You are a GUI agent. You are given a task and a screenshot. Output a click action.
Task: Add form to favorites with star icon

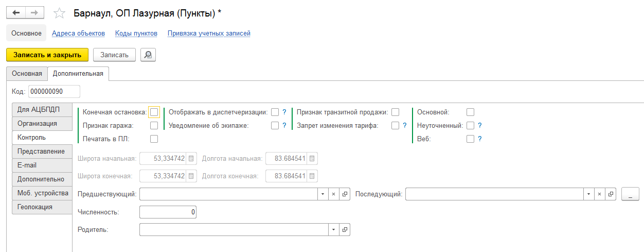(60, 13)
